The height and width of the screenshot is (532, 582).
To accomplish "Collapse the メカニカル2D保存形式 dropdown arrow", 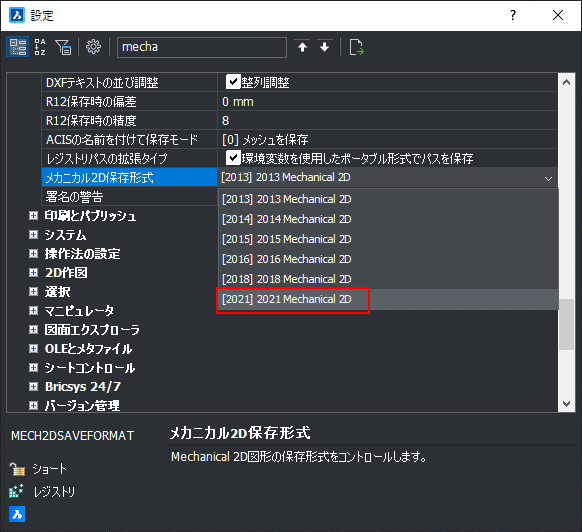I will [x=548, y=179].
